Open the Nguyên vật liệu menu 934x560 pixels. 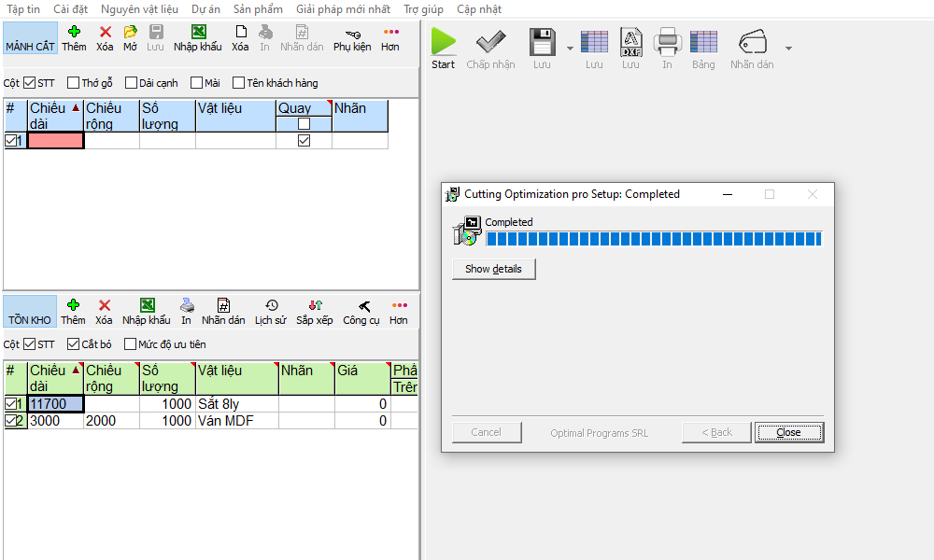click(x=139, y=9)
